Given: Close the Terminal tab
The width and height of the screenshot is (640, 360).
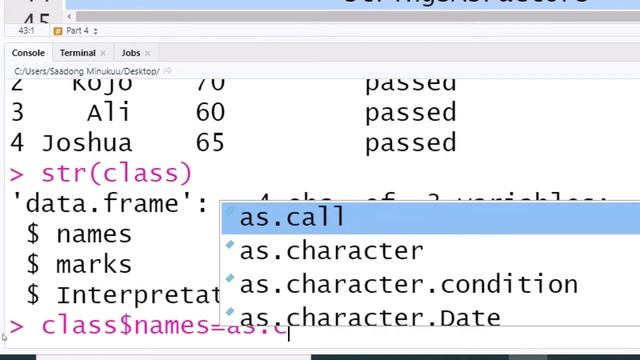Looking at the screenshot, I should (103, 53).
